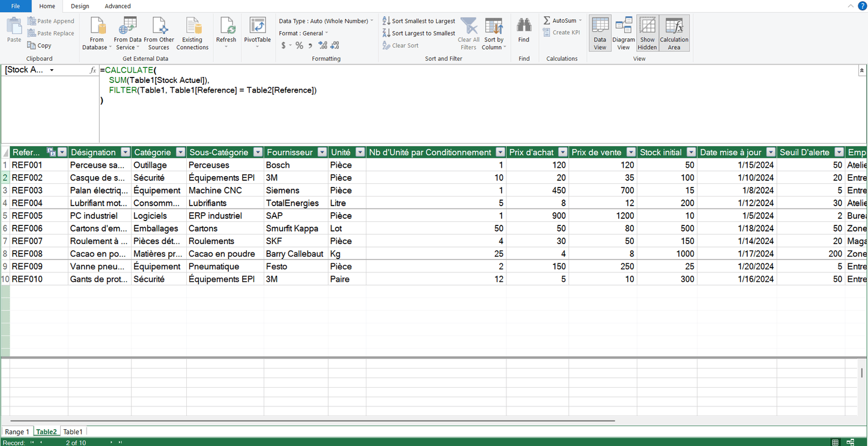
Task: Open From Other Sources
Action: (159, 28)
